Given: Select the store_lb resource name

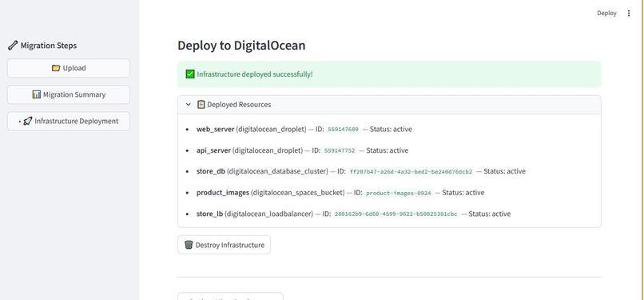Looking at the screenshot, I should tap(210, 214).
